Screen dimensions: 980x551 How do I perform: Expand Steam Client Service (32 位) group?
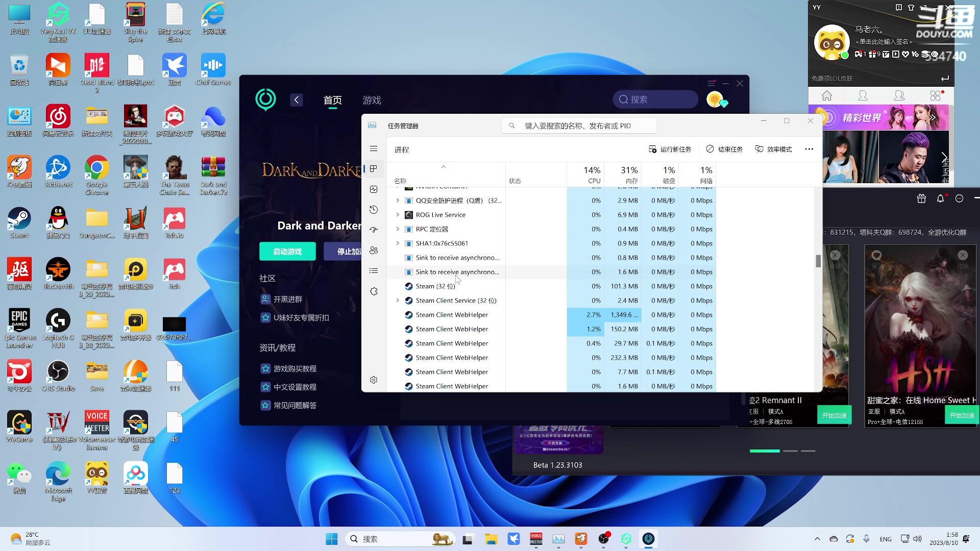pos(398,300)
